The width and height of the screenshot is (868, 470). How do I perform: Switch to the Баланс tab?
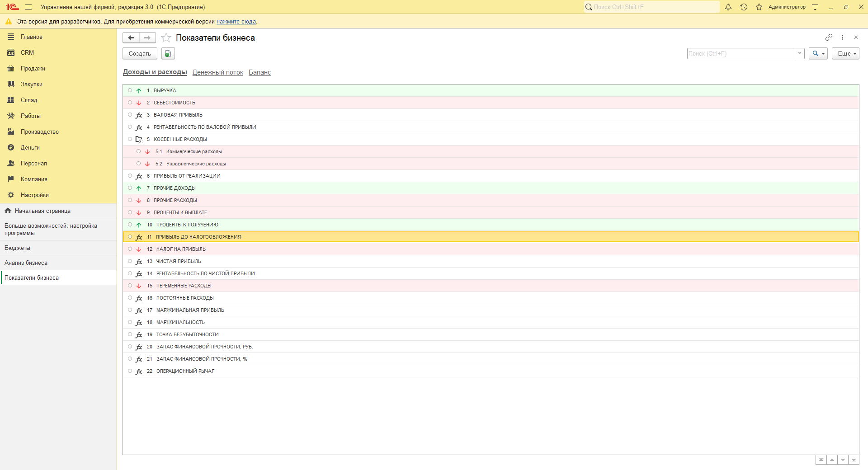pyautogui.click(x=259, y=72)
